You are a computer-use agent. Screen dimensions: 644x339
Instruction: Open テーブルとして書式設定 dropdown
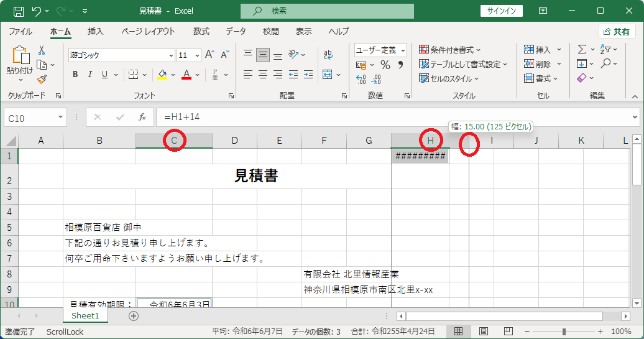point(463,65)
